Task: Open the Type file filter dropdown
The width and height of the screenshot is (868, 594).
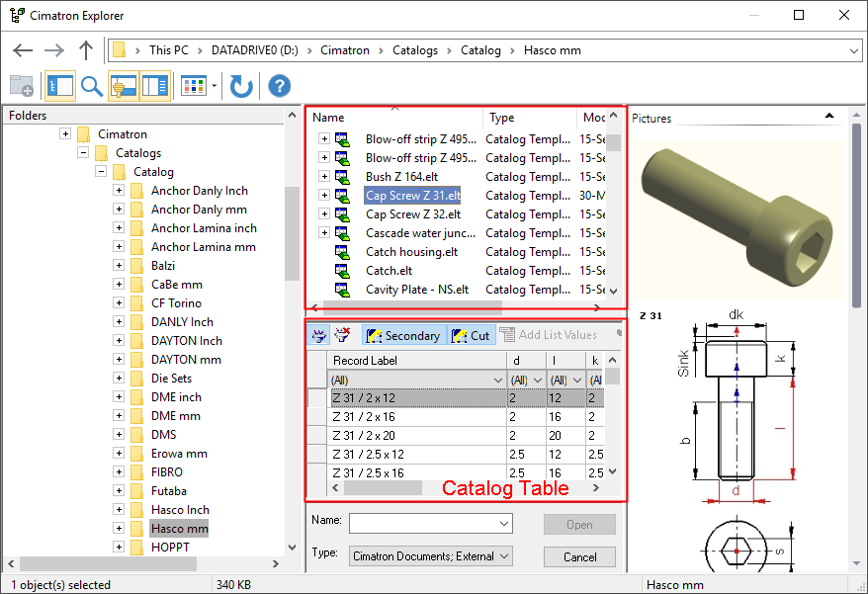Action: tap(504, 556)
